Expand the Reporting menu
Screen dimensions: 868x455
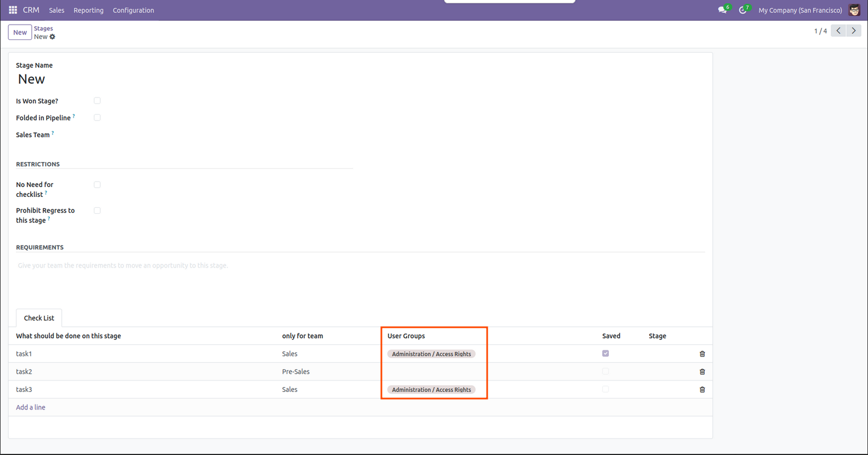88,10
